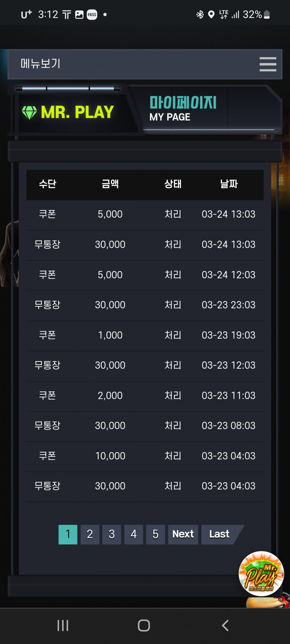Select the 금액 column header

pos(110,184)
